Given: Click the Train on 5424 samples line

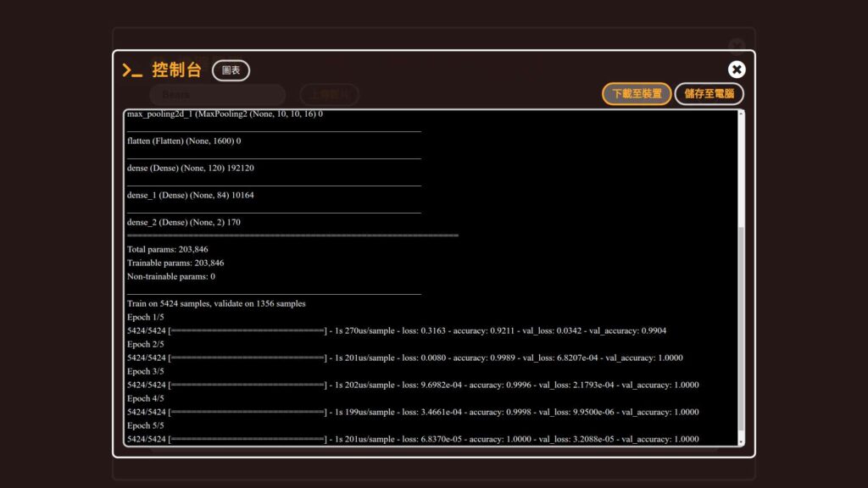Looking at the screenshot, I should (216, 303).
